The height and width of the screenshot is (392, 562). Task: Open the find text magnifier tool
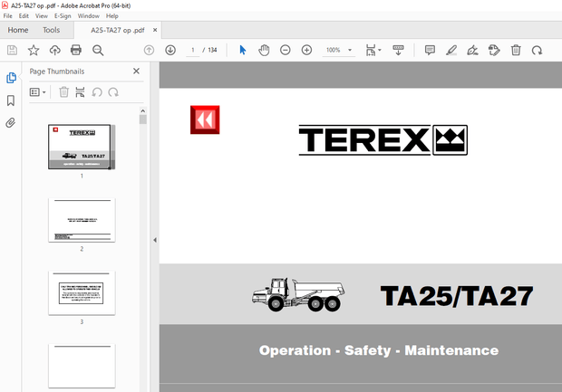98,50
